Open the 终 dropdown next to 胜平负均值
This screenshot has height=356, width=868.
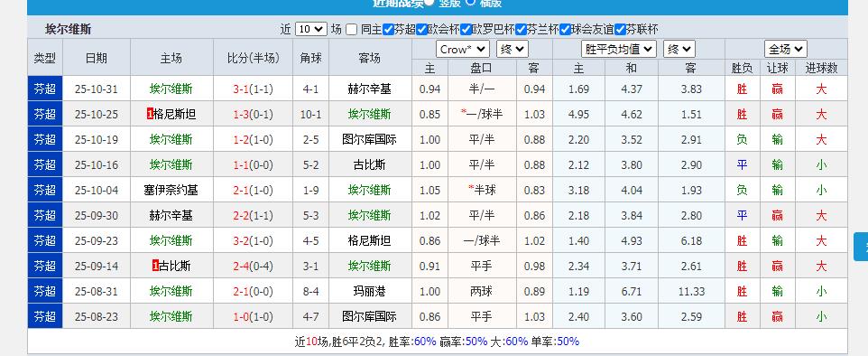coord(679,50)
